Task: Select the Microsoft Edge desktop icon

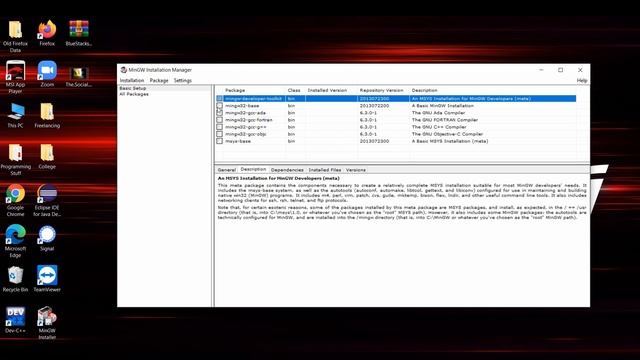Action: pyautogui.click(x=15, y=235)
